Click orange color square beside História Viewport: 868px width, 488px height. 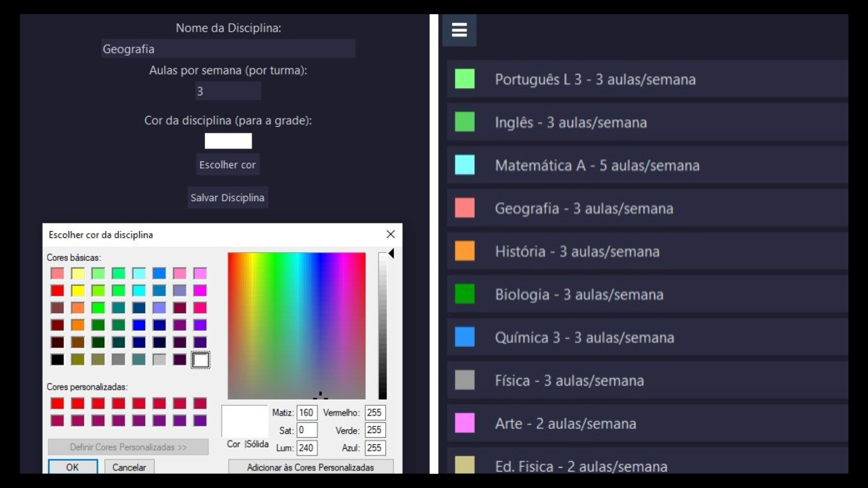pyautogui.click(x=465, y=251)
